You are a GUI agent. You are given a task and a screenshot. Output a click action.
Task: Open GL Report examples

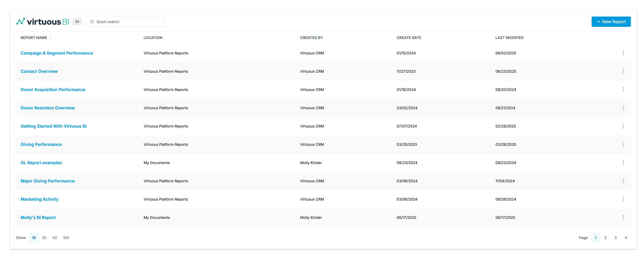pyautogui.click(x=41, y=163)
